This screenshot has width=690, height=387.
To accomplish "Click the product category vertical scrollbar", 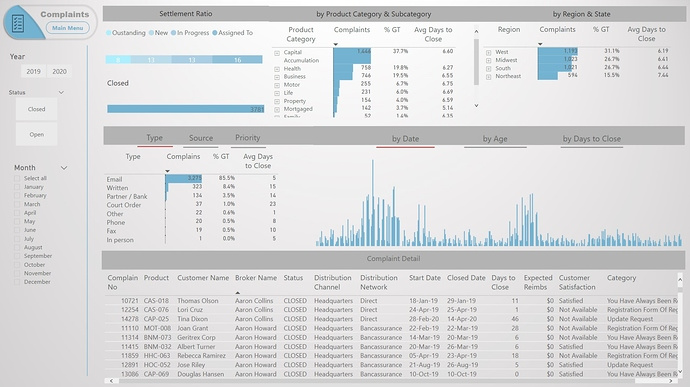I will pos(476,62).
